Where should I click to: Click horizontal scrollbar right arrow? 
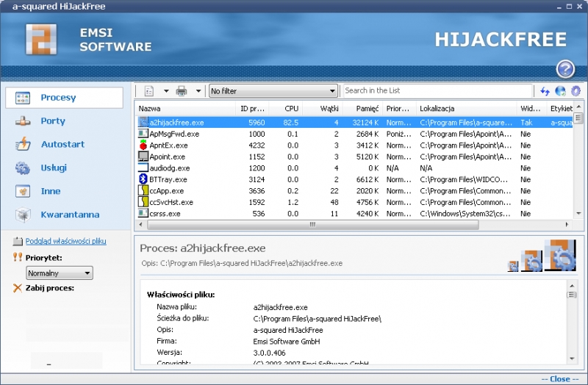point(567,225)
